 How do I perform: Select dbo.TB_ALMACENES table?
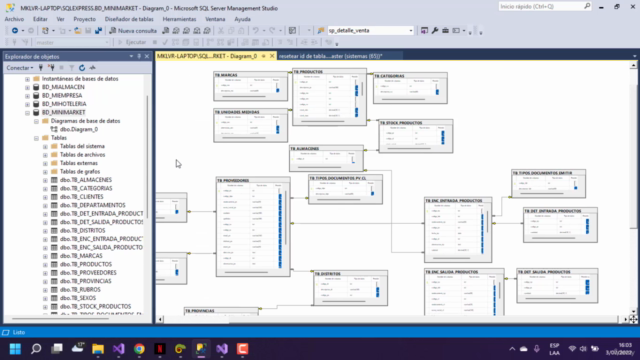tap(86, 180)
